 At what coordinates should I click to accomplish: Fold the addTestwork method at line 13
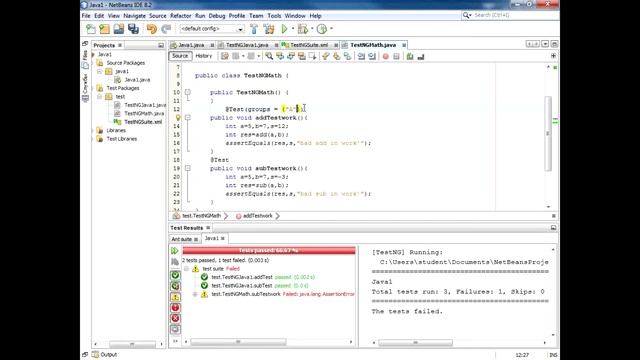pyautogui.click(x=187, y=118)
